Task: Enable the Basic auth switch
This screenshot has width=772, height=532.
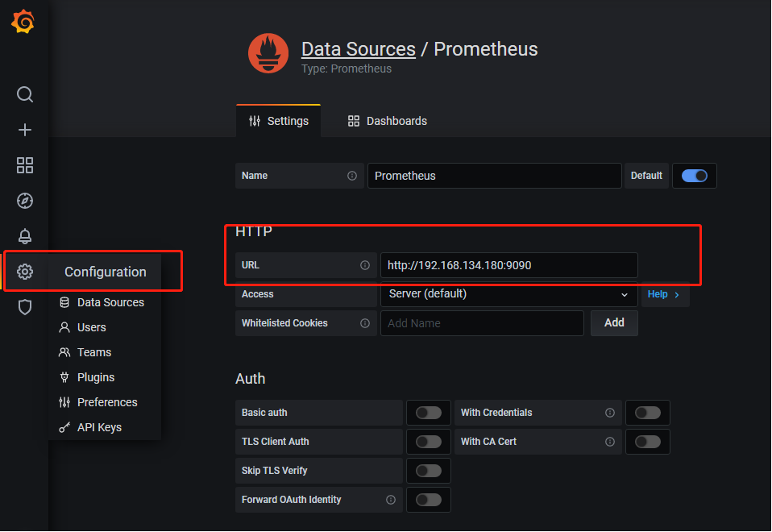Action: point(429,413)
